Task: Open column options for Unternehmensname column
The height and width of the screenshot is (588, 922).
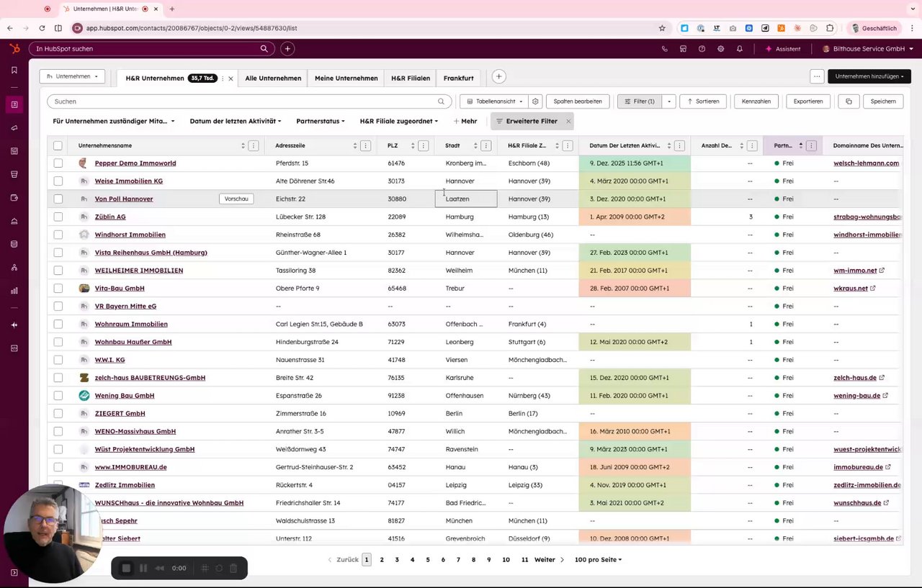Action: [x=253, y=145]
